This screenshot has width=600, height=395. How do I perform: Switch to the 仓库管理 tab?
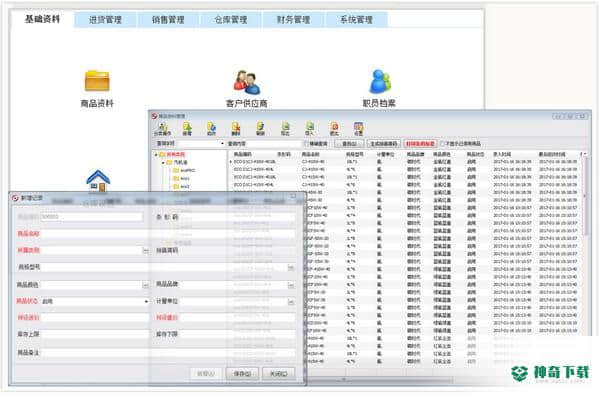pos(231,20)
